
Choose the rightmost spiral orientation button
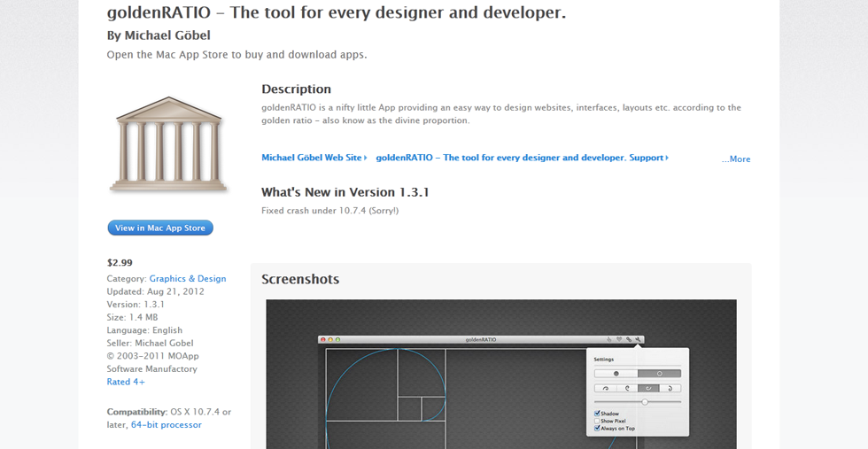click(670, 388)
